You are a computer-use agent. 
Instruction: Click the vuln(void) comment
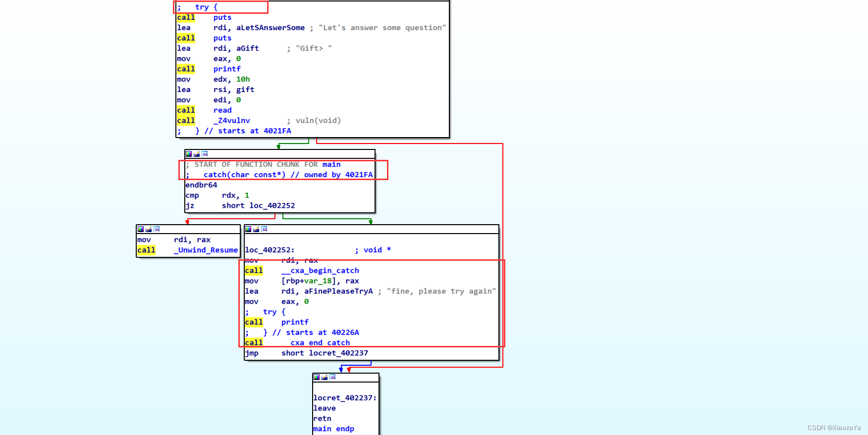[318, 121]
